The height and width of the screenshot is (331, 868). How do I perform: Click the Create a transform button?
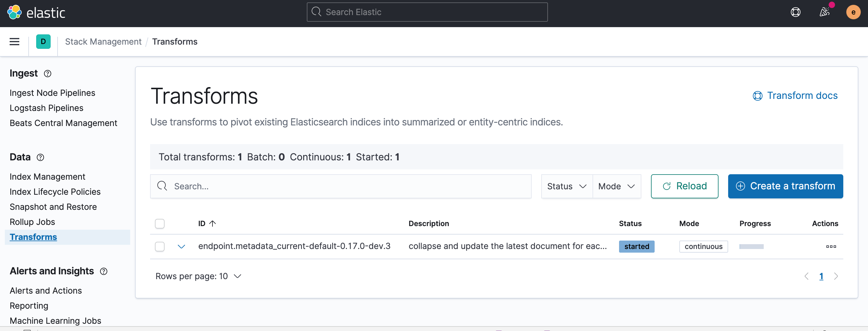coord(785,186)
